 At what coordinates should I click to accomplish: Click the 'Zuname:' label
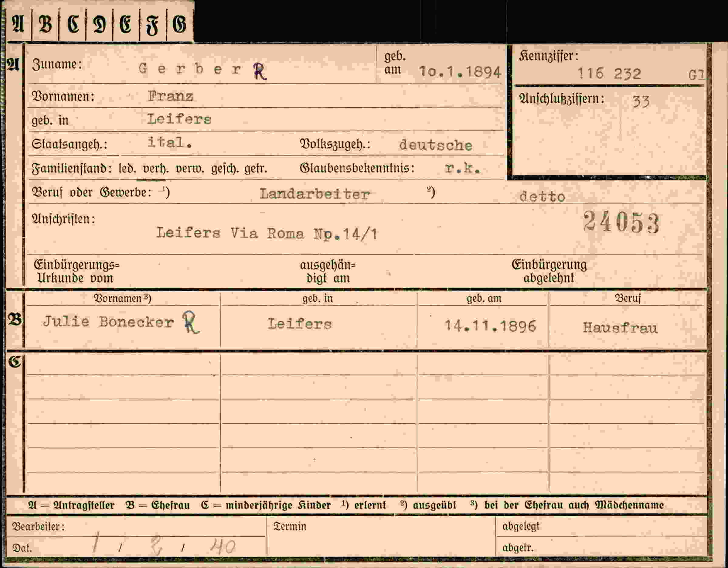coord(57,64)
